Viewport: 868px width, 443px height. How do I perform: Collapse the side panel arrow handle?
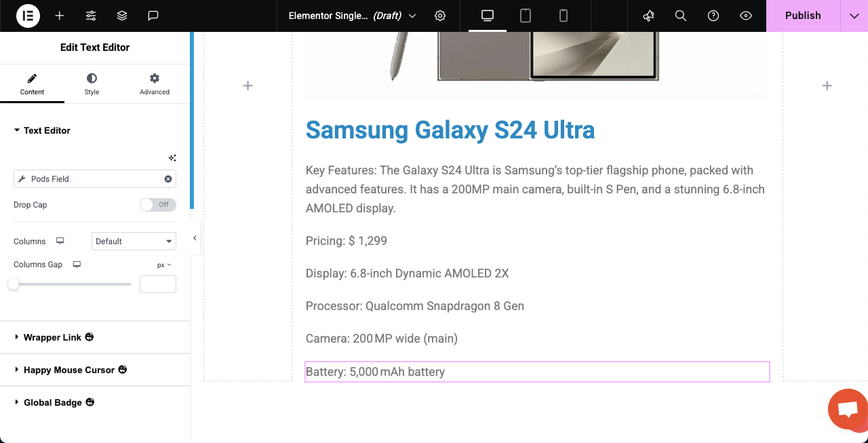click(x=195, y=238)
